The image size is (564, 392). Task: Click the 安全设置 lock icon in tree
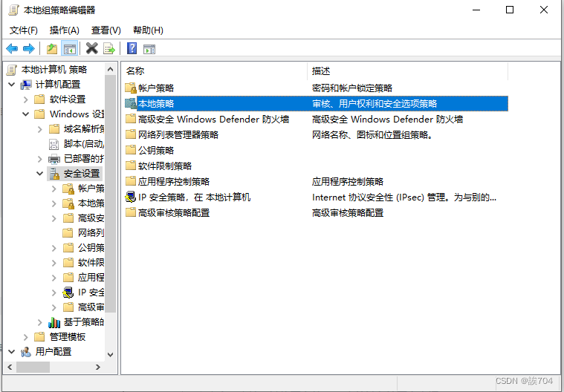pos(54,174)
